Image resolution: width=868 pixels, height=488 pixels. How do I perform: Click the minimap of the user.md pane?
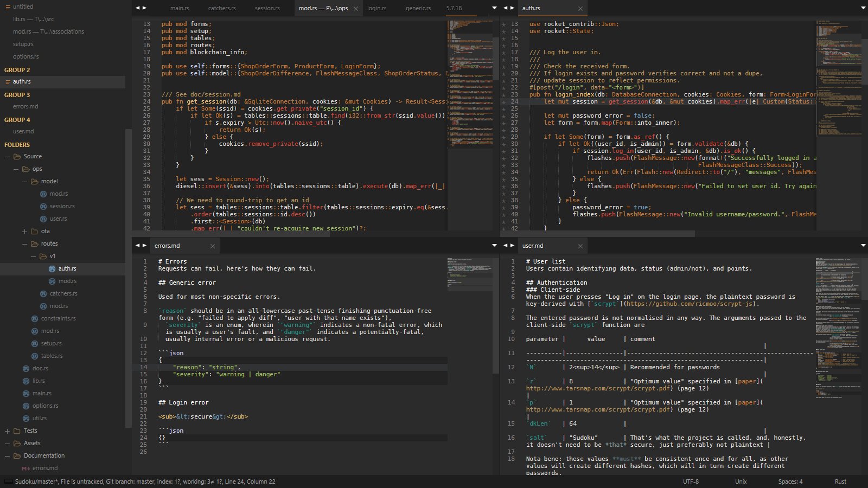(838, 325)
